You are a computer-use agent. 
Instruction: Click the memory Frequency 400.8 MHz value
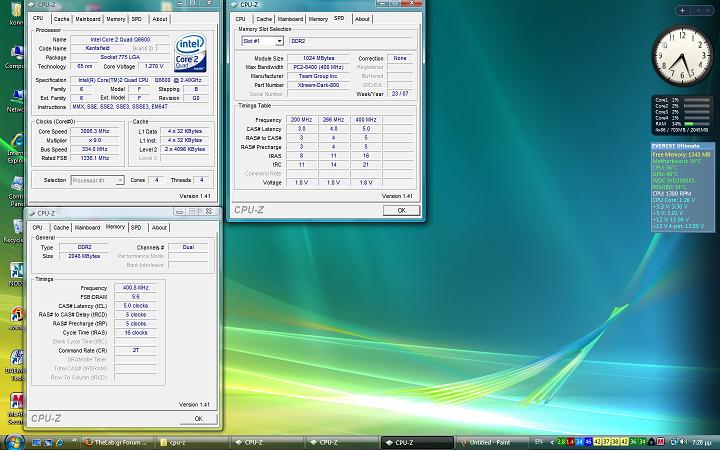135,288
